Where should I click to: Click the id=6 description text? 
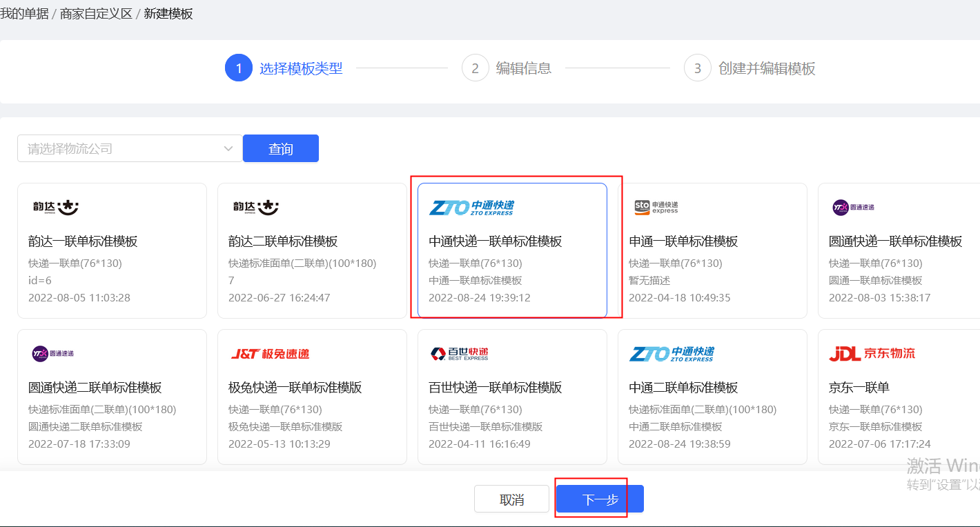[40, 281]
